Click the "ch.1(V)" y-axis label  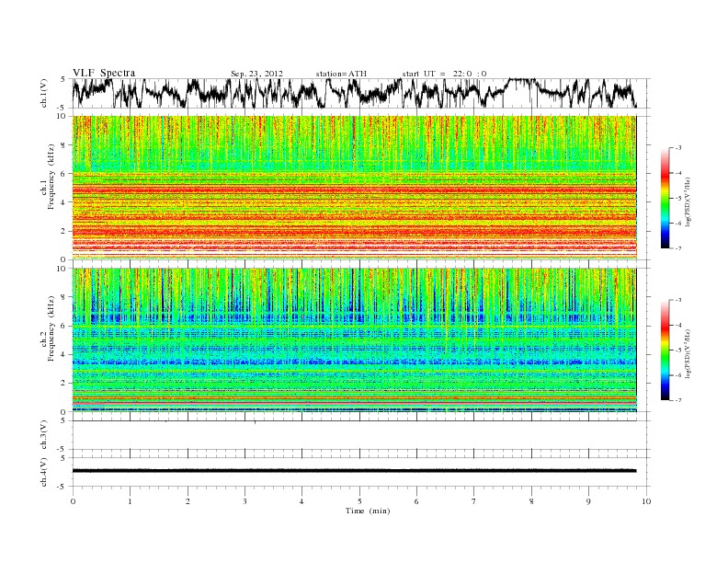(44, 94)
